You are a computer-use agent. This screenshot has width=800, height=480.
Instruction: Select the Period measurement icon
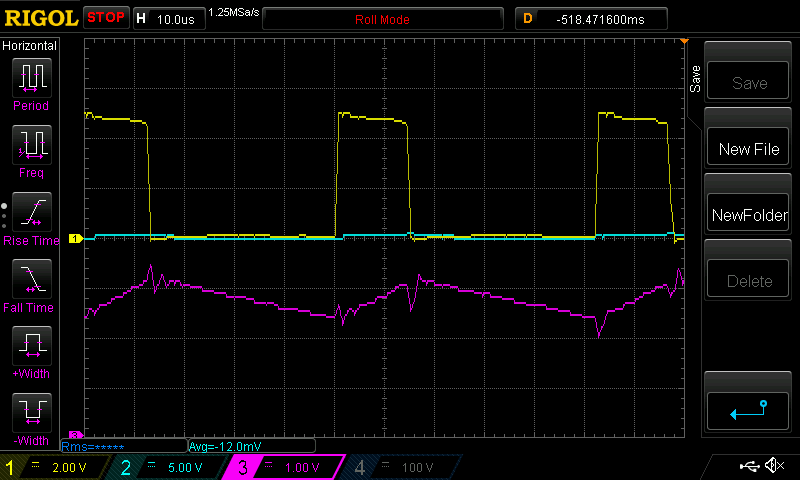tap(30, 83)
